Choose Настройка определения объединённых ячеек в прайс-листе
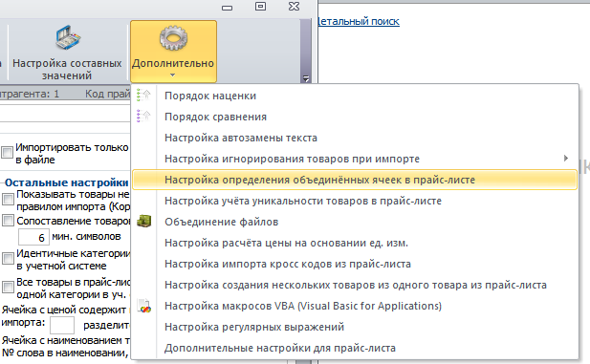 355,180
